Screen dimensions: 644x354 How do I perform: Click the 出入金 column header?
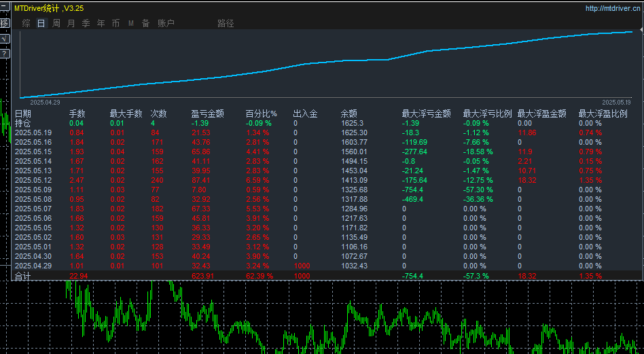pos(306,113)
